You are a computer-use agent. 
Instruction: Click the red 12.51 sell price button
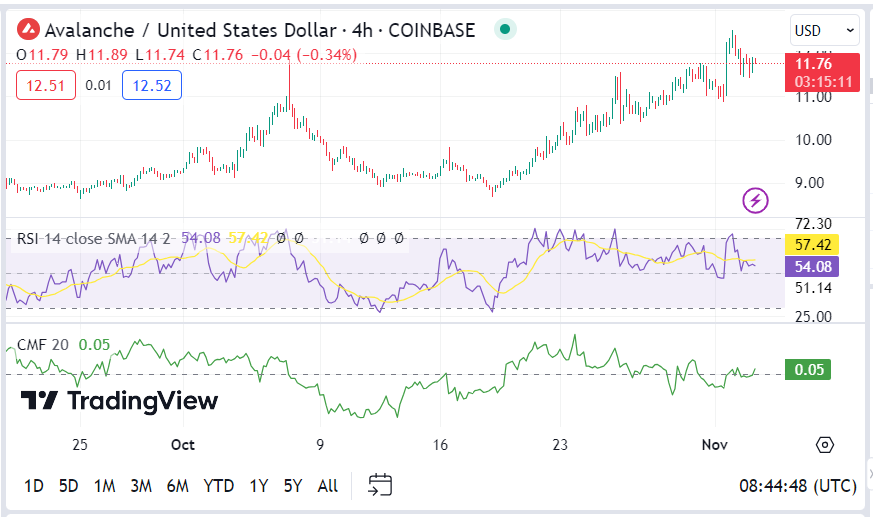tap(46, 86)
